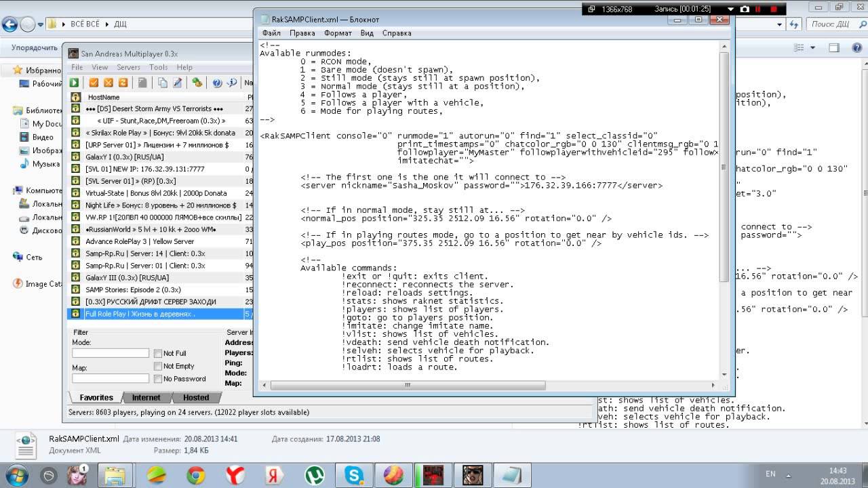Switch to the Internet tab in SA-MP
The height and width of the screenshot is (488, 868).
[x=146, y=398]
